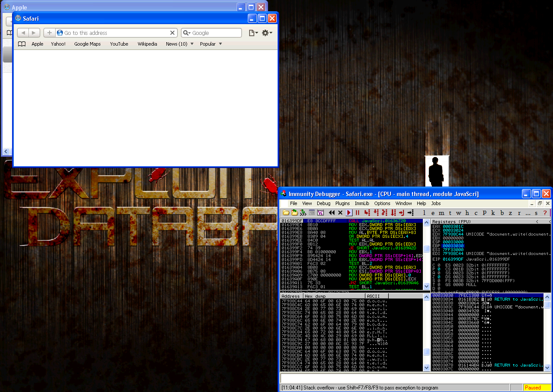This screenshot has width=553, height=392.
Task: Show threads with 't' toolbar button
Action: [450, 213]
